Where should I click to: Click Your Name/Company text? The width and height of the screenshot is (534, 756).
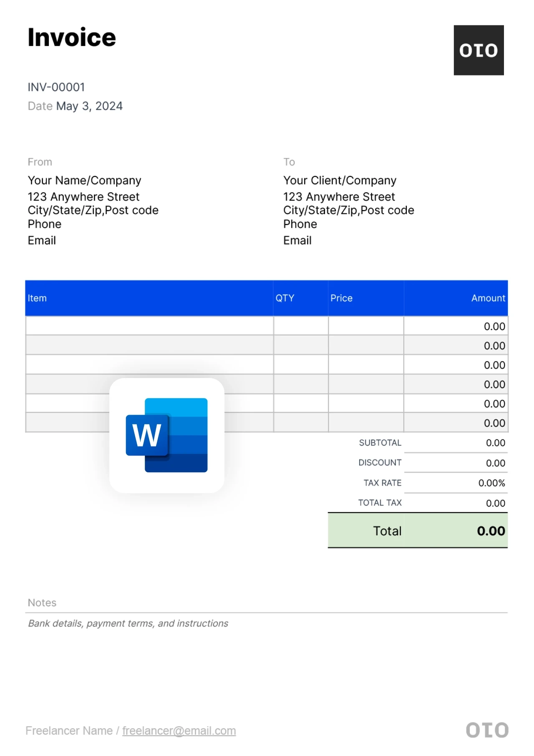point(84,180)
